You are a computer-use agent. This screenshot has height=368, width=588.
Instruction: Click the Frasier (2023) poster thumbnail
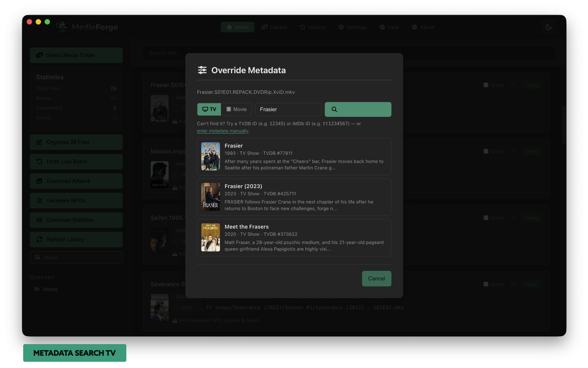tap(210, 197)
